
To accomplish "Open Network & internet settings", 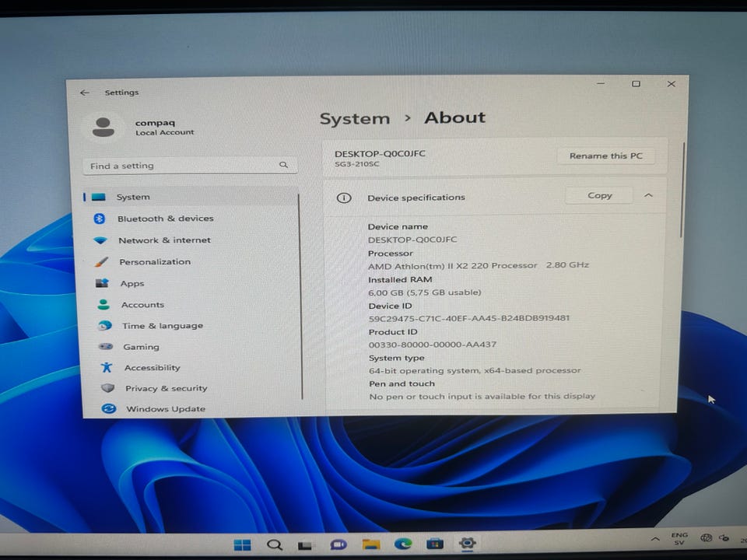I will [164, 240].
